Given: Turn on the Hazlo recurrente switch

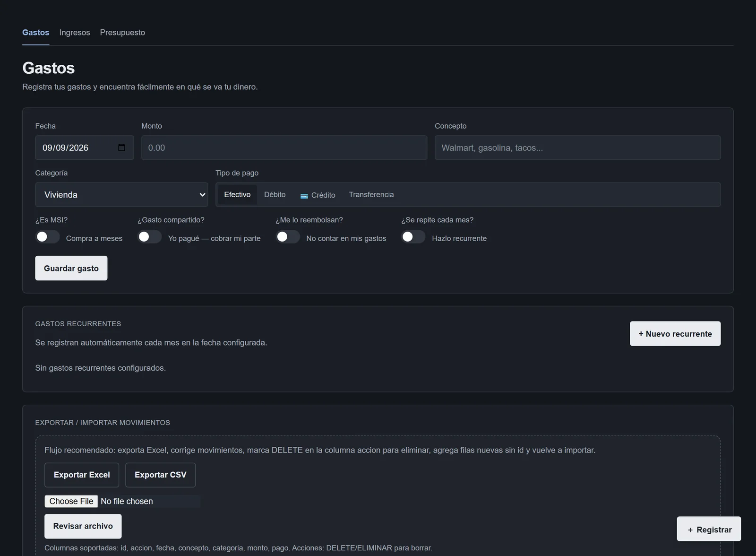Looking at the screenshot, I should (x=413, y=237).
